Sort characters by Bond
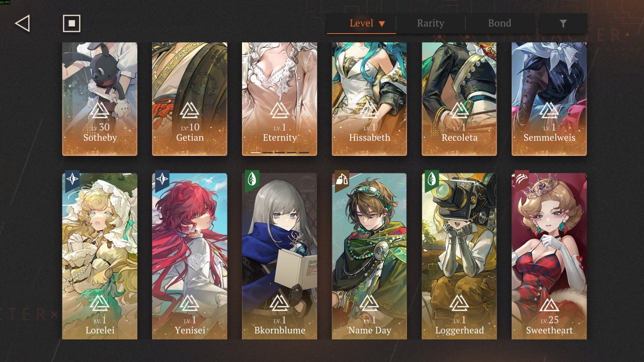This screenshot has height=362, width=644. tap(500, 23)
